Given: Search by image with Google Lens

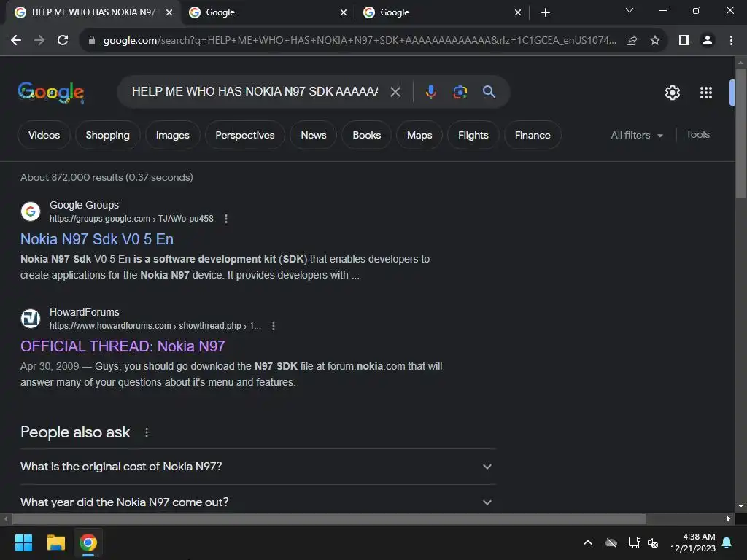Looking at the screenshot, I should (x=460, y=91).
